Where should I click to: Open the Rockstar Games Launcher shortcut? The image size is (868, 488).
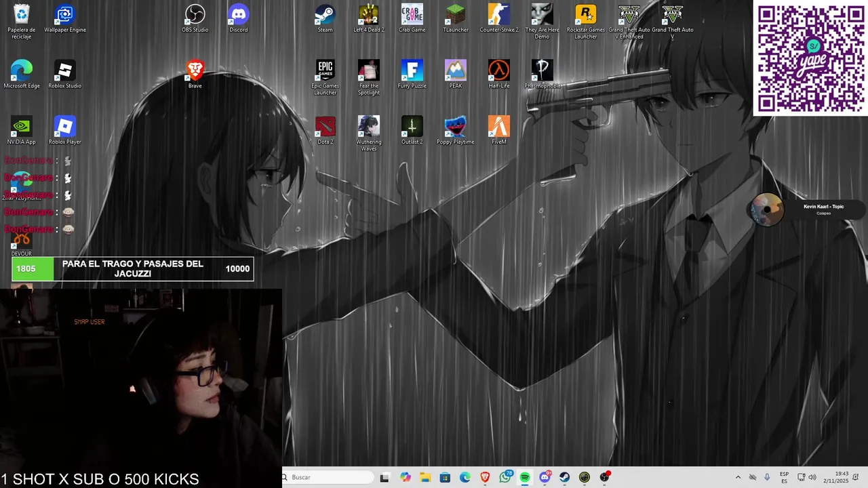pyautogui.click(x=586, y=22)
